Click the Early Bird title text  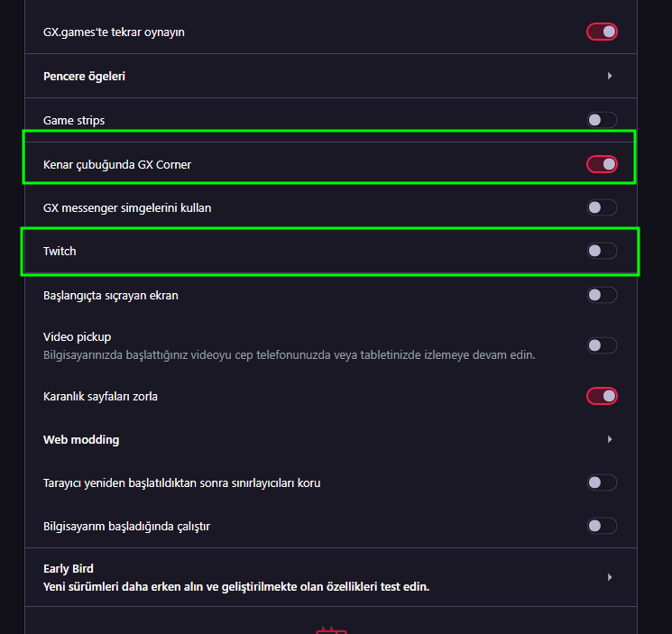(69, 568)
